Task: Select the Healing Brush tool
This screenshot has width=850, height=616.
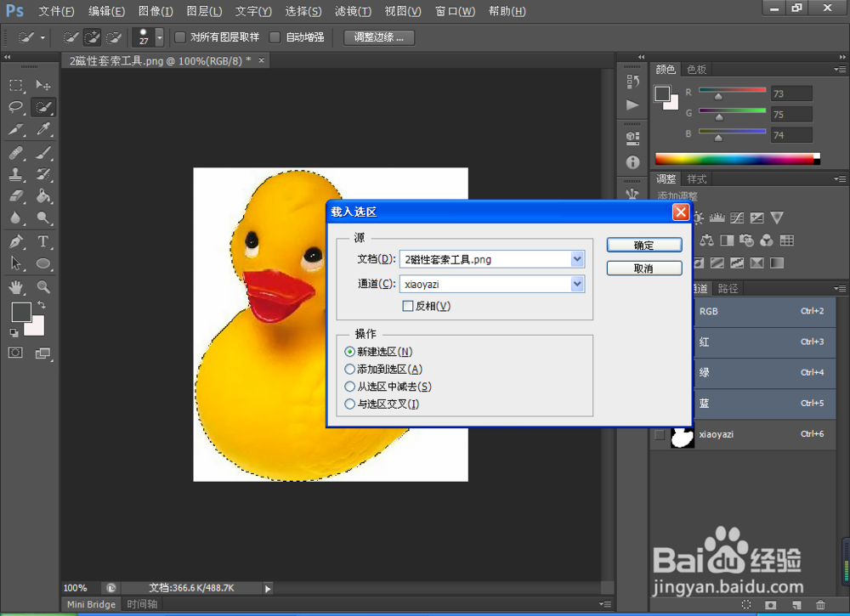Action: pyautogui.click(x=15, y=152)
